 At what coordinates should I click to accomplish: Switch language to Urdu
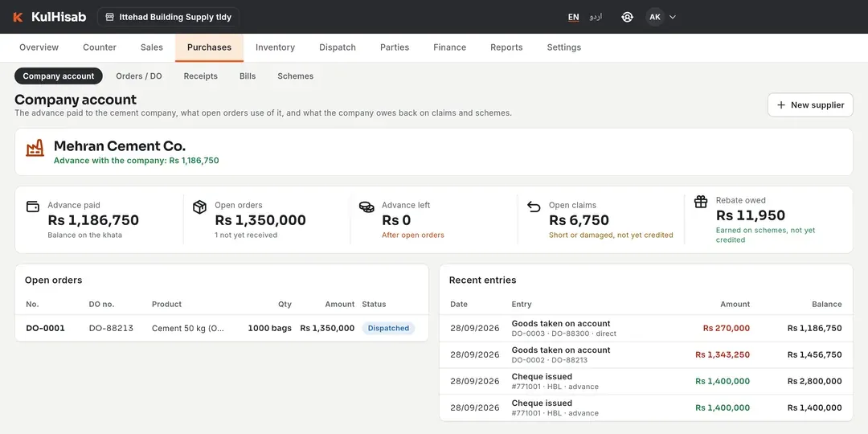pos(596,17)
